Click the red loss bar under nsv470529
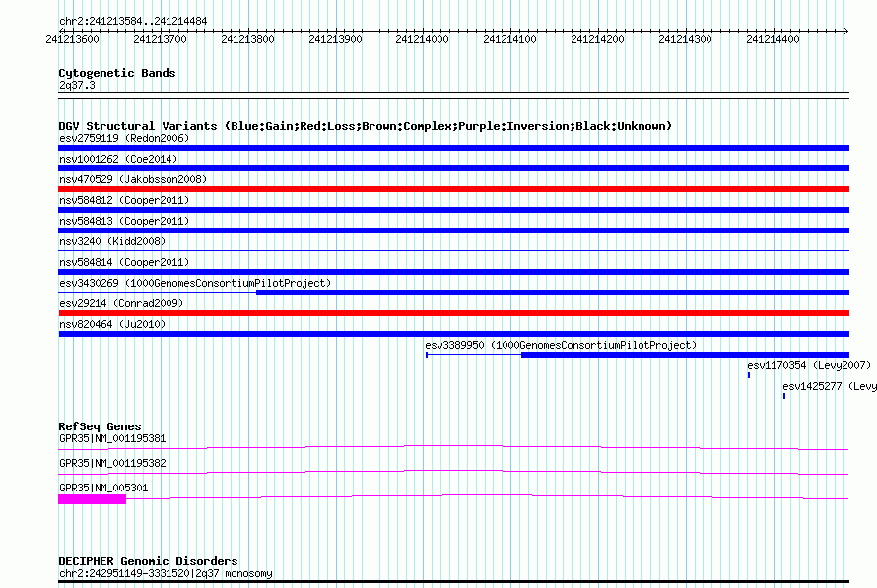The image size is (877, 588). (x=453, y=189)
